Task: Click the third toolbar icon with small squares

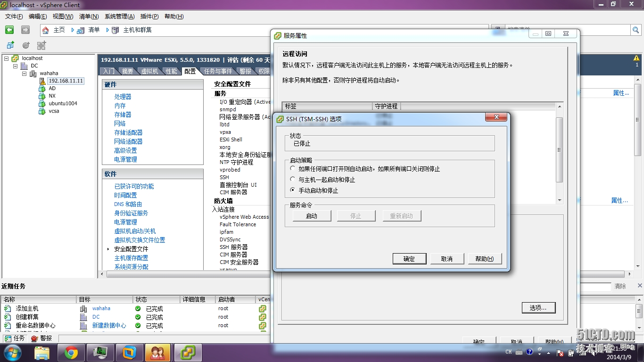Action: pyautogui.click(x=41, y=45)
